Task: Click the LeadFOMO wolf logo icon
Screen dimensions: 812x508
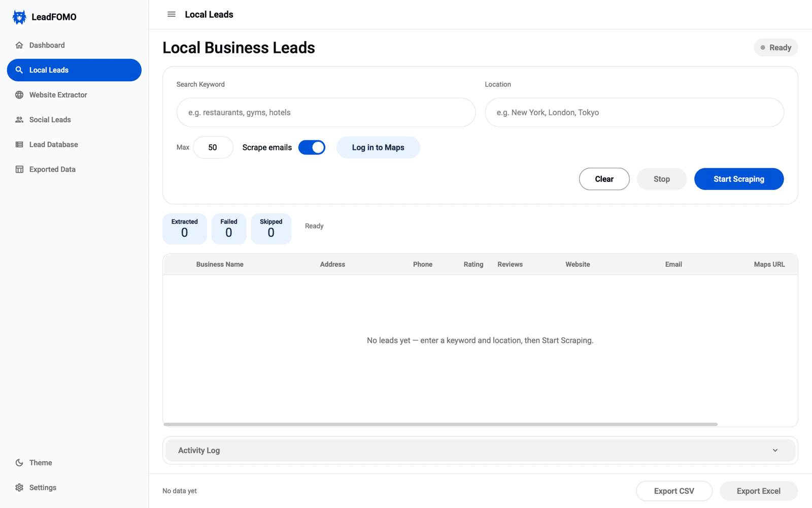Action: click(19, 17)
